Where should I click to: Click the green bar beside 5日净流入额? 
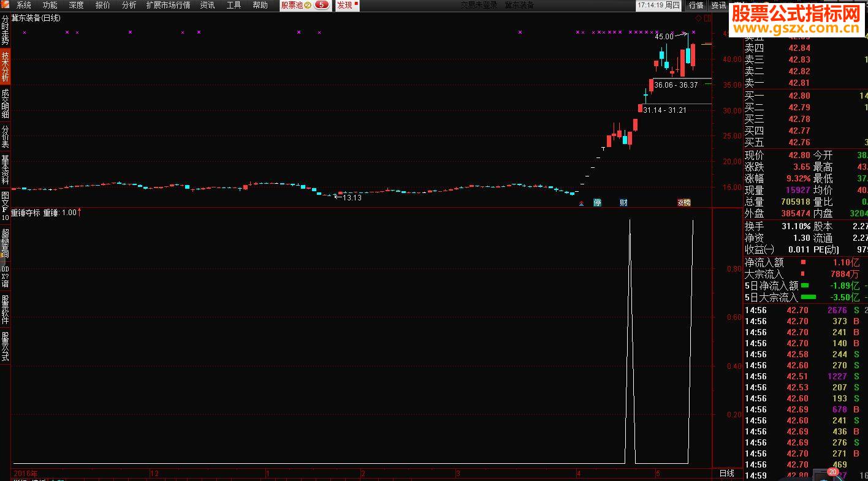(x=805, y=285)
